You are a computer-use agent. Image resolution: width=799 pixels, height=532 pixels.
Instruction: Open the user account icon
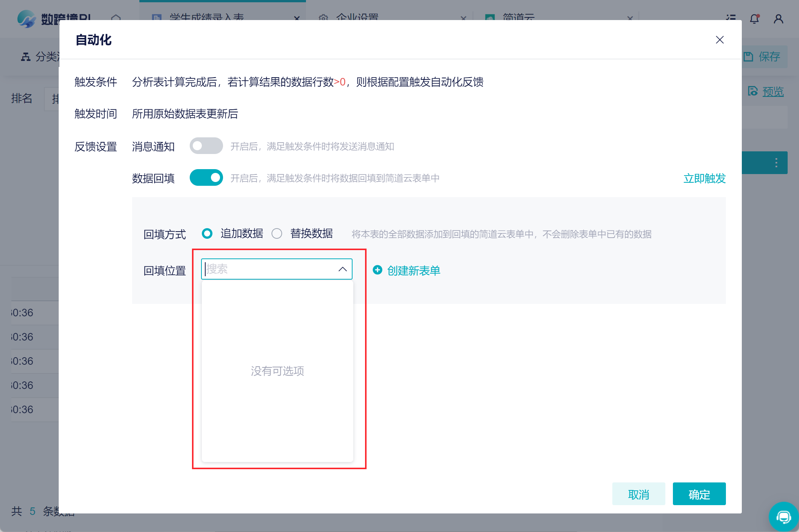tap(778, 19)
